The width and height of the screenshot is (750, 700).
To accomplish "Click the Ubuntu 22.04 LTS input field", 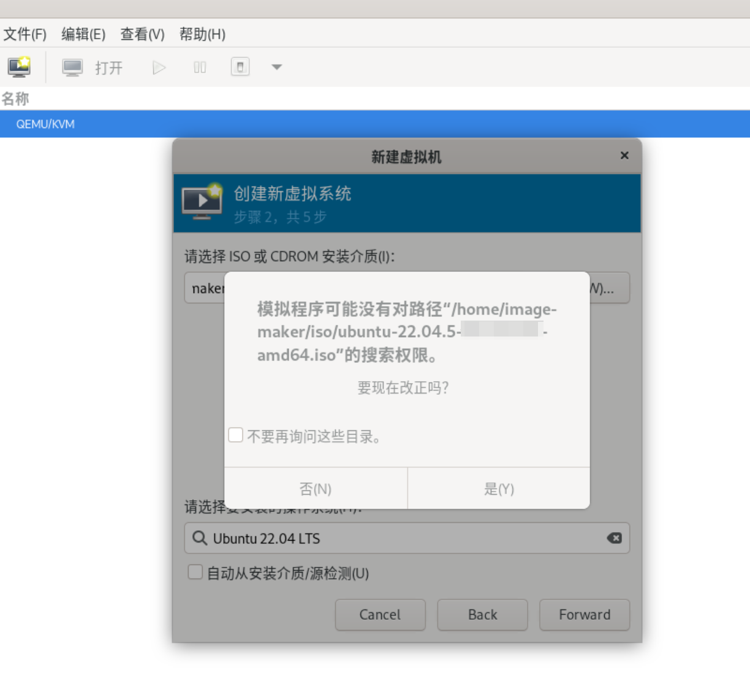I will click(404, 538).
